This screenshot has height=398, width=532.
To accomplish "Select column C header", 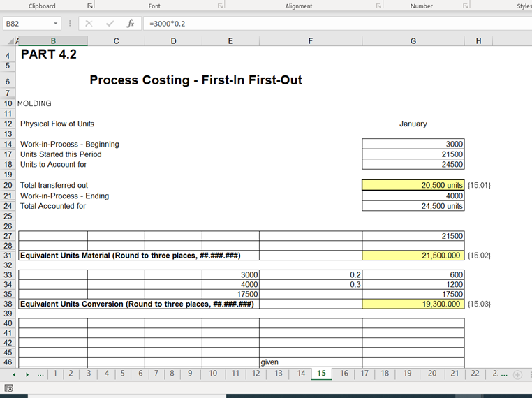I will coord(116,41).
